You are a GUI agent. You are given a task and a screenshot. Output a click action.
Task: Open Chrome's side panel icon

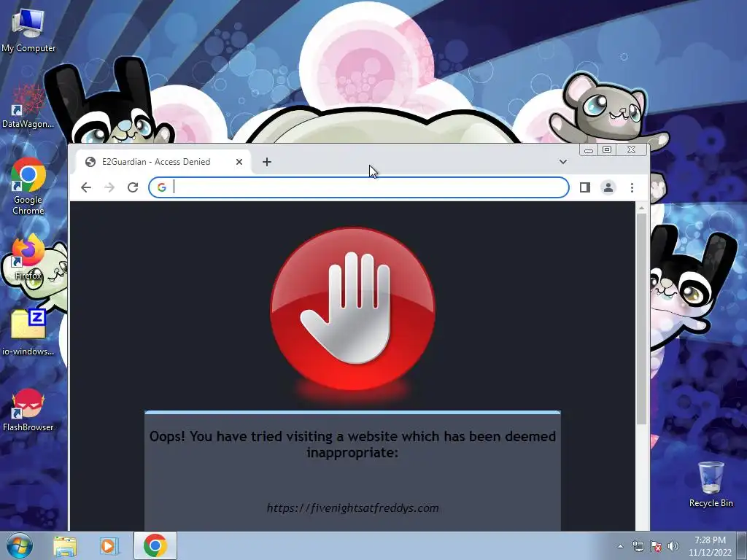pos(585,187)
